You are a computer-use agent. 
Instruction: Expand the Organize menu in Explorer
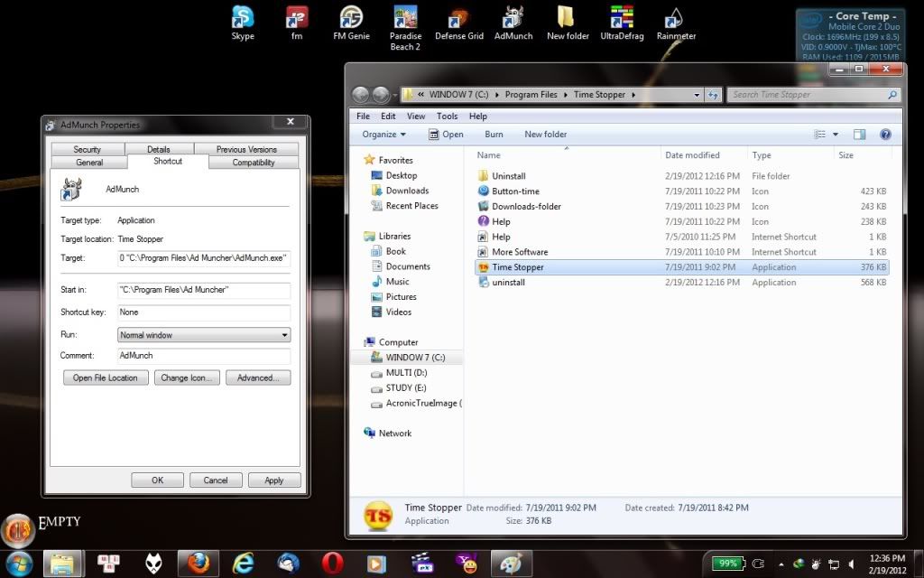tap(383, 135)
